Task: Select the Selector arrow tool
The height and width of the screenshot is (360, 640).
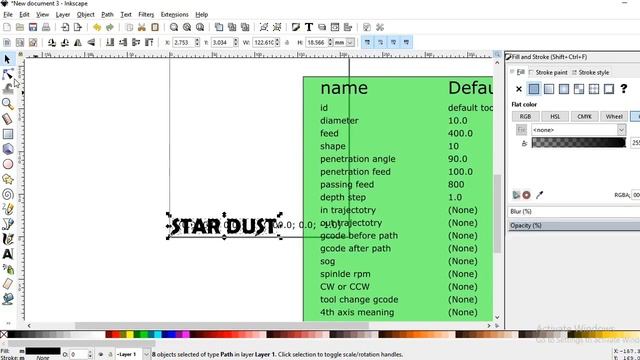Action: (x=7, y=60)
